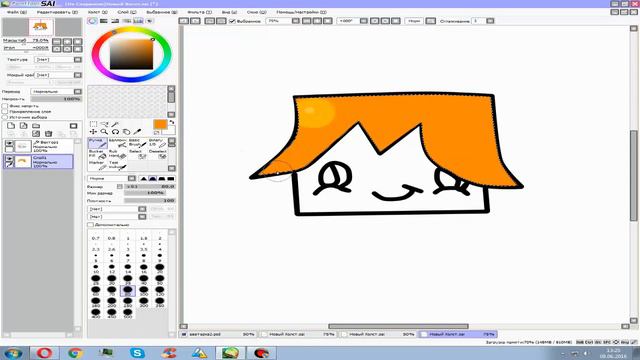Choose the Rub Hard eraser tool
Image resolution: width=640 pixels, height=360 pixels.
[x=118, y=154]
